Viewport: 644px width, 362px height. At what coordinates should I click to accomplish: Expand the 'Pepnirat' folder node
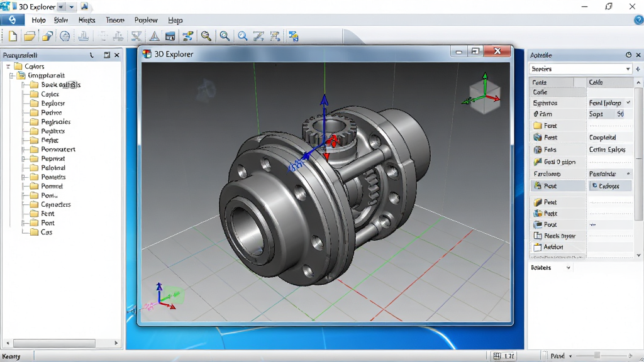[24, 158]
